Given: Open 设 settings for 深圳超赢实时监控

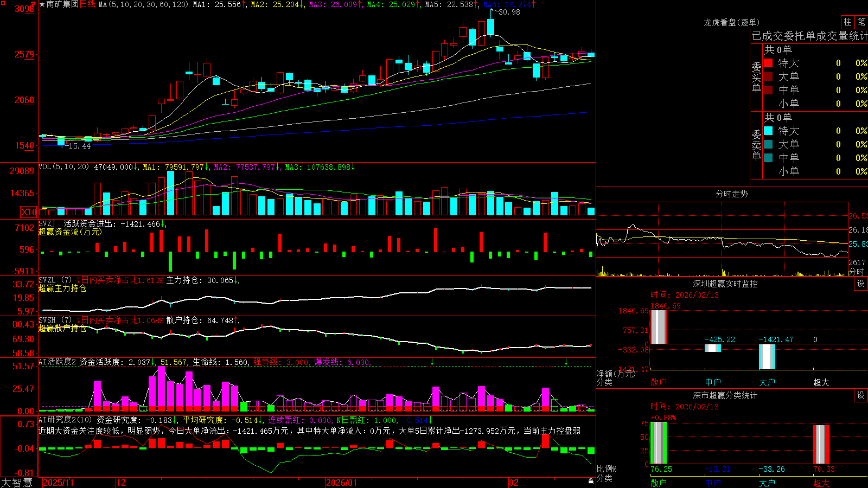Looking at the screenshot, I should coord(861,284).
